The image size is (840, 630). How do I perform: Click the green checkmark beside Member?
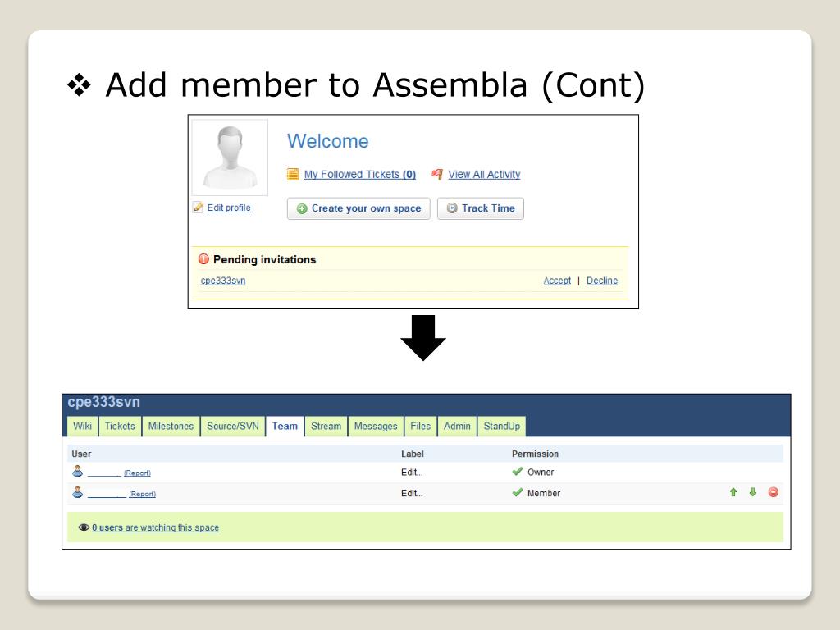tap(518, 492)
